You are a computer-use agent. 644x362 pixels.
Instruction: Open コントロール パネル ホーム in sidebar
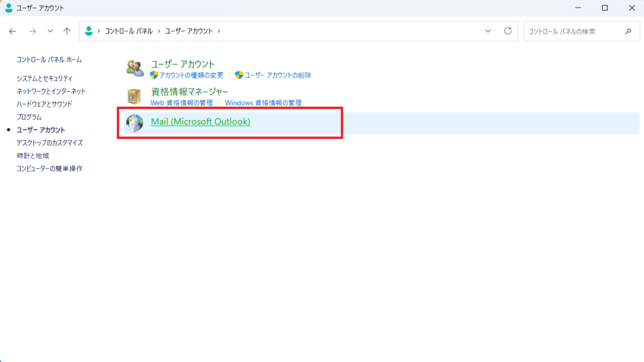click(x=49, y=60)
